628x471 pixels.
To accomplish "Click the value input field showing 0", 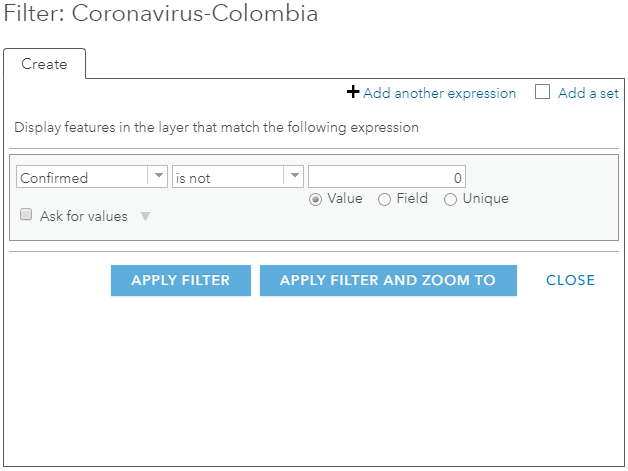I will tap(387, 177).
